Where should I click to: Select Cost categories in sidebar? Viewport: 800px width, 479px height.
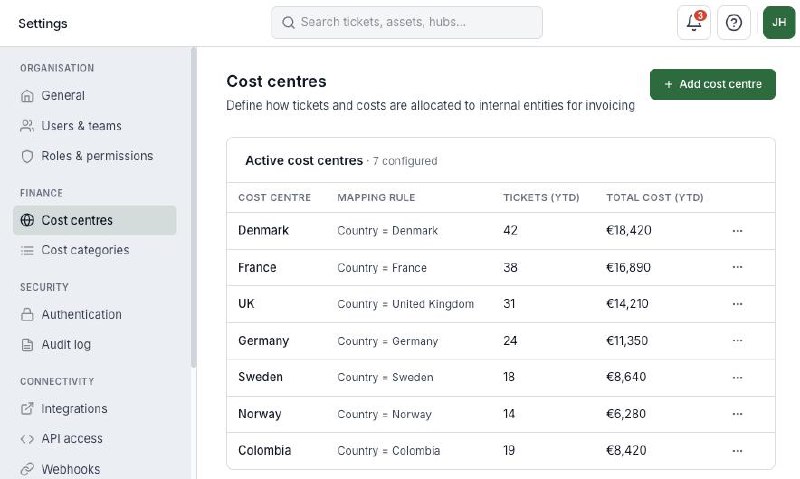85,250
